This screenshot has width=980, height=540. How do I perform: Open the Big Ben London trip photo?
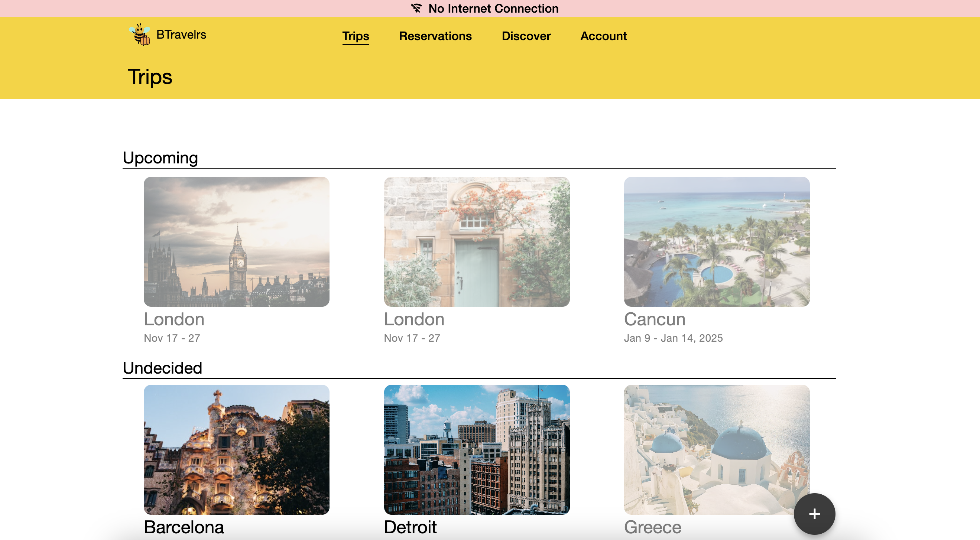(x=236, y=241)
